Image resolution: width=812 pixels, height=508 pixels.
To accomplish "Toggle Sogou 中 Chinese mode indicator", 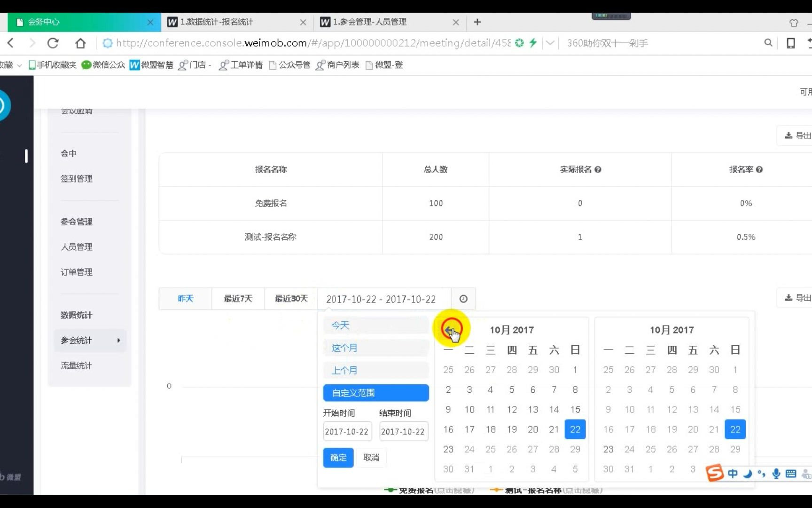I will click(733, 474).
